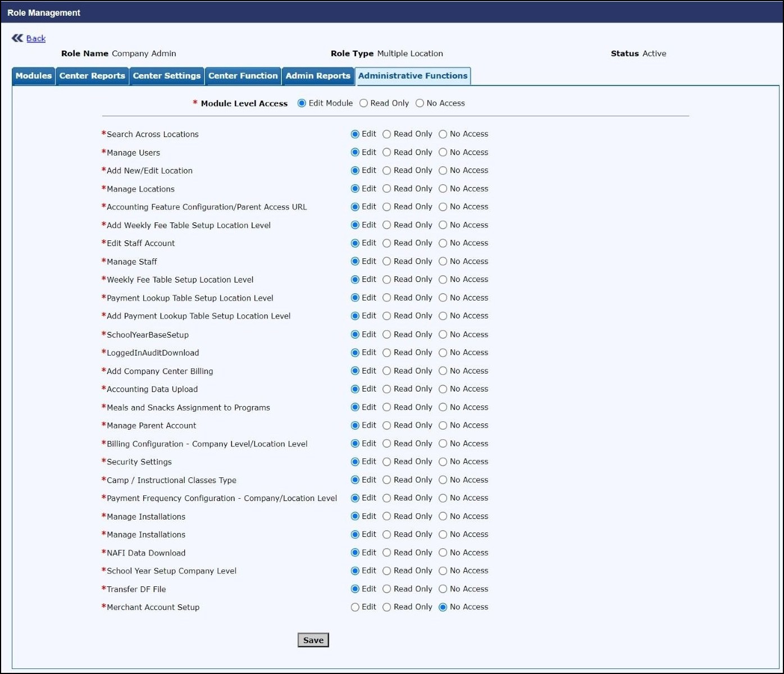Set Manage Staff to No Access

[443, 261]
